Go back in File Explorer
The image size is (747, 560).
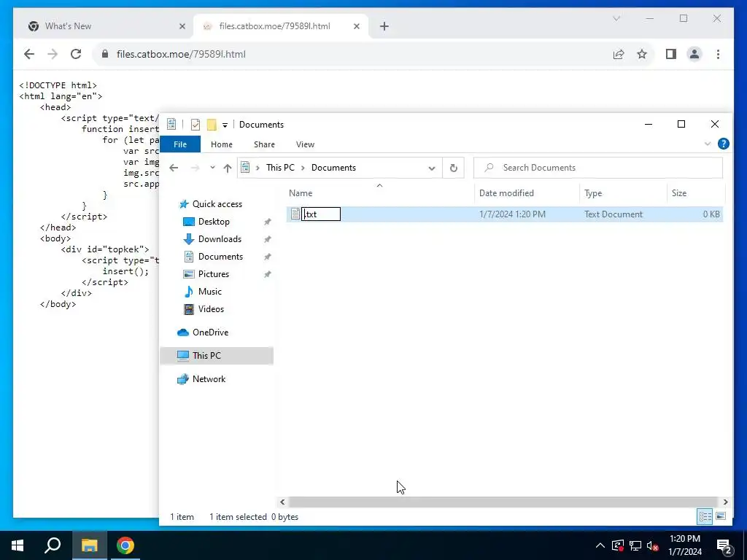174,168
